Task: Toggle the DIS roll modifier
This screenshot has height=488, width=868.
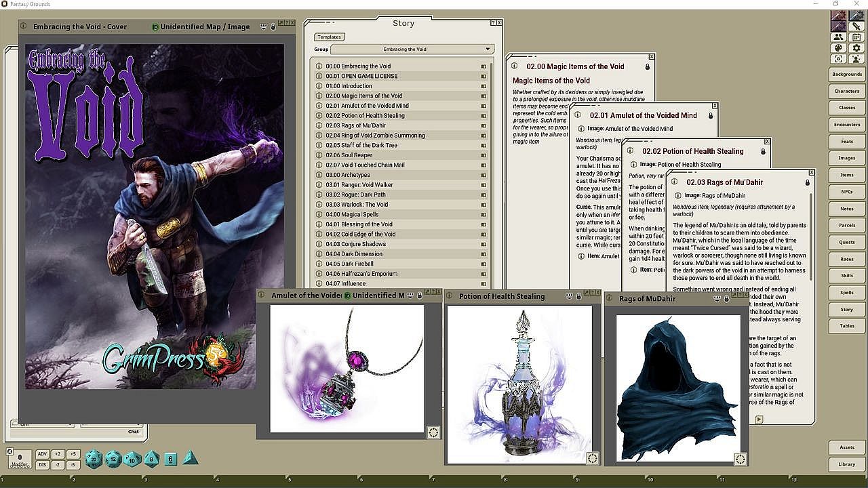Action: (42, 465)
